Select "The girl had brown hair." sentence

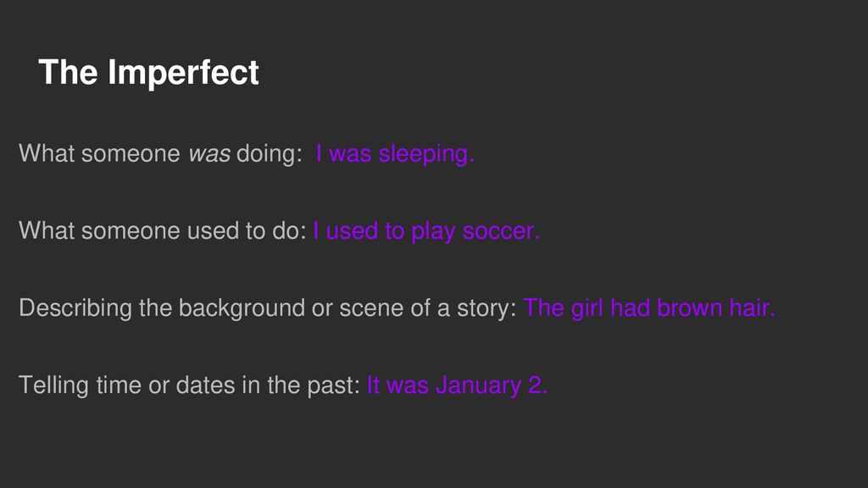click(649, 308)
